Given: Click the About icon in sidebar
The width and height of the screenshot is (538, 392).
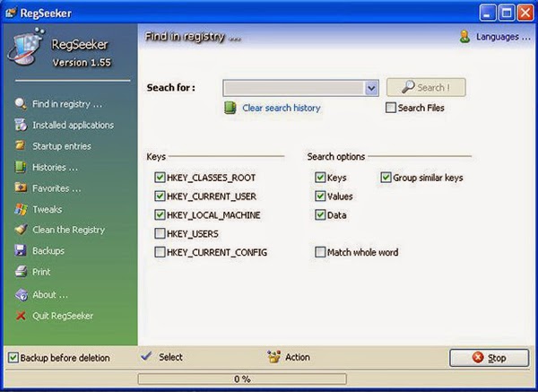Looking at the screenshot, I should pos(22,294).
